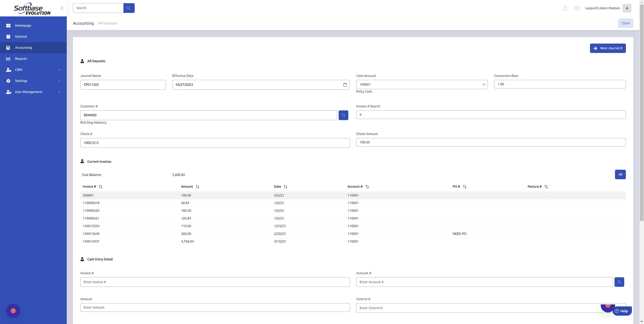Open the notifications bell
The width and height of the screenshot is (644, 324).
pyautogui.click(x=565, y=8)
